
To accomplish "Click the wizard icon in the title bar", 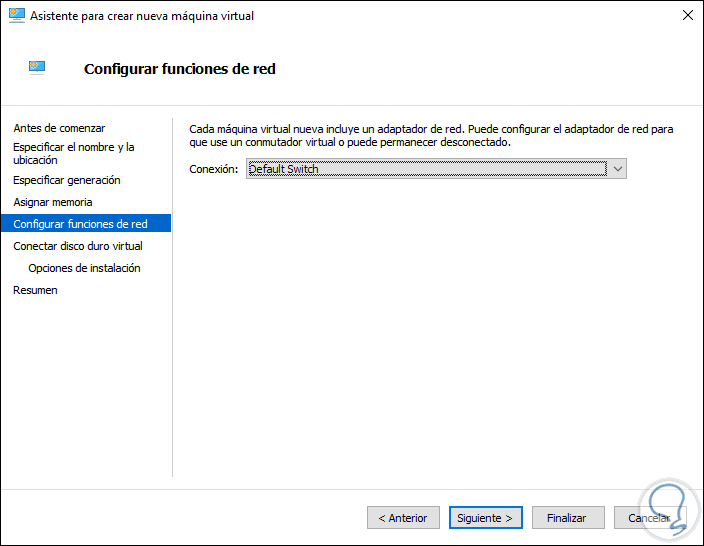I will (x=16, y=16).
